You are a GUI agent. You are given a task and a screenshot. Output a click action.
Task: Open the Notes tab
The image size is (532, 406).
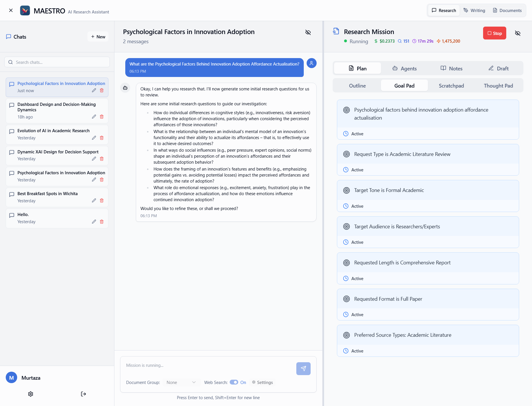coord(451,68)
